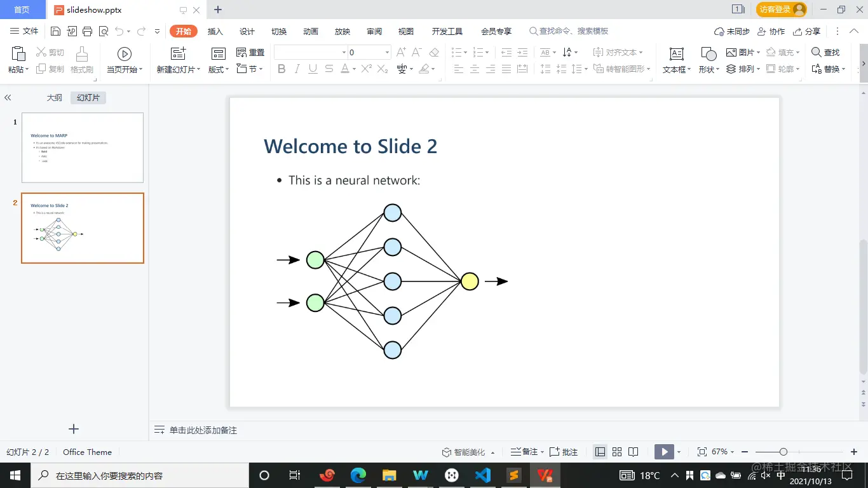The height and width of the screenshot is (488, 868).
Task: Switch to the Insert ribbon tab
Action: [x=215, y=31]
